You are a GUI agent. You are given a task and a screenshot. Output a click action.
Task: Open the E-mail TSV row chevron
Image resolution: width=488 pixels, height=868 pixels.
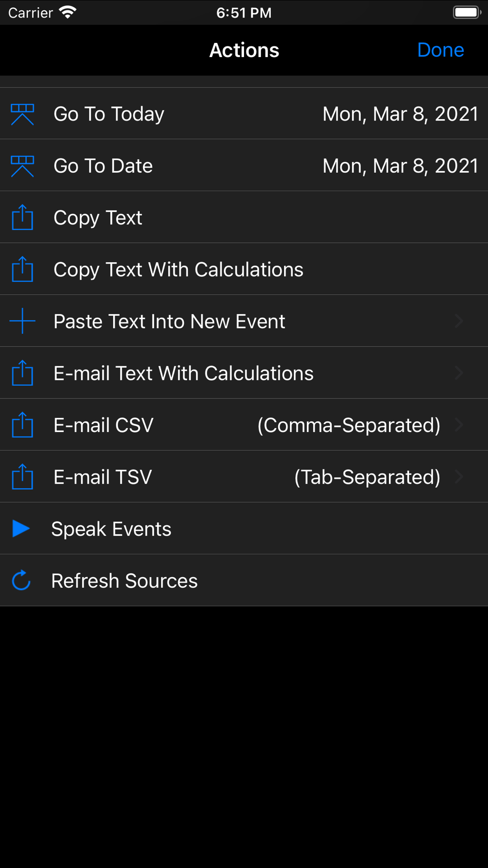click(x=459, y=477)
